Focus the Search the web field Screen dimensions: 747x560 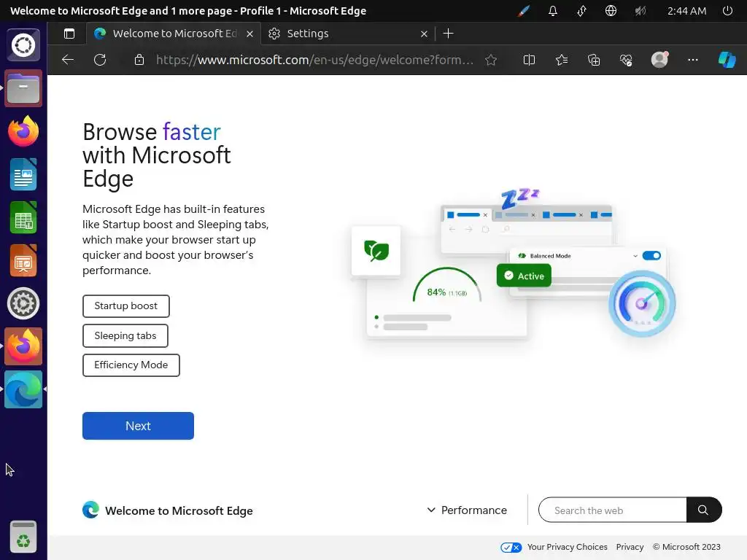[x=613, y=510]
